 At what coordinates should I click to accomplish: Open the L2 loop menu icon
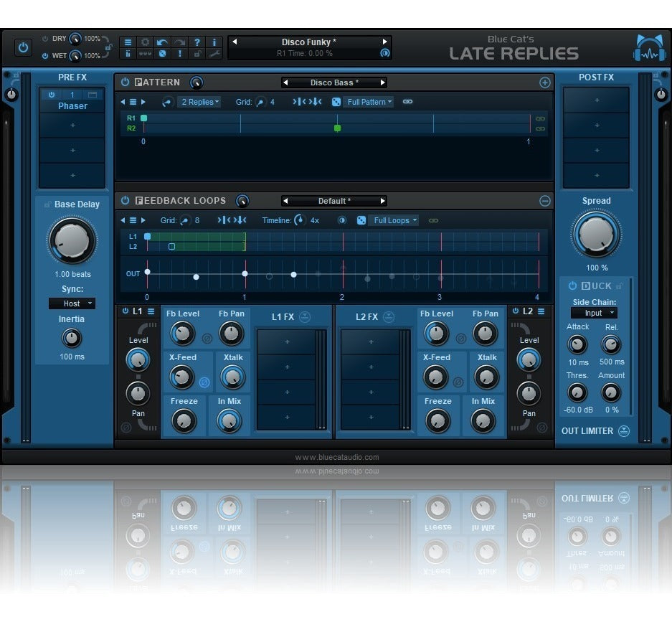coord(541,311)
